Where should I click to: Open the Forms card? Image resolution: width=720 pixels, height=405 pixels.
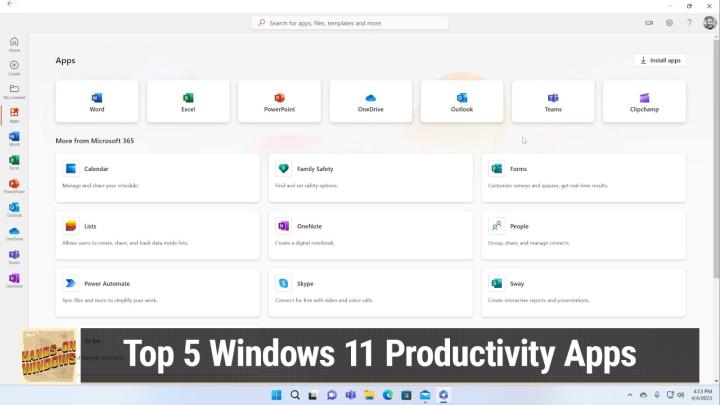[x=584, y=178]
